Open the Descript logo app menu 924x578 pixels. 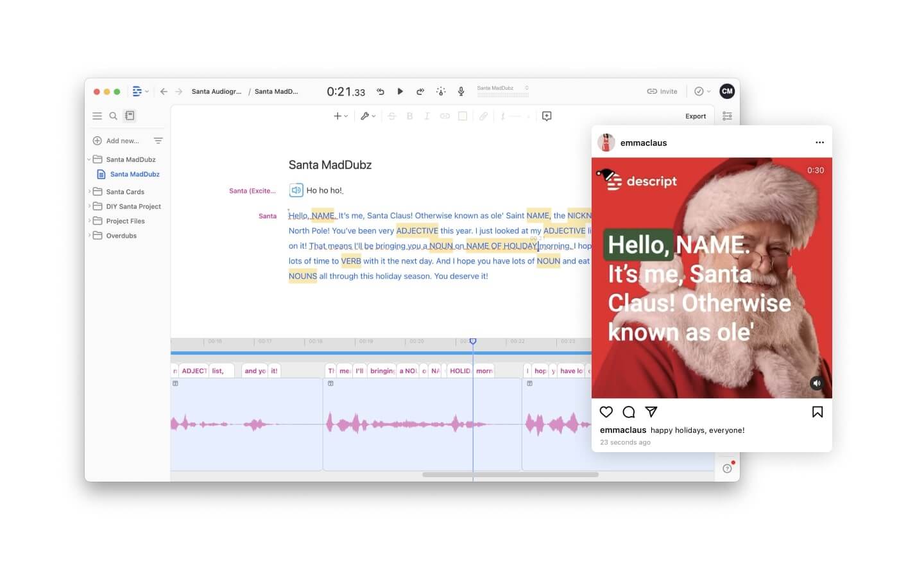click(140, 92)
